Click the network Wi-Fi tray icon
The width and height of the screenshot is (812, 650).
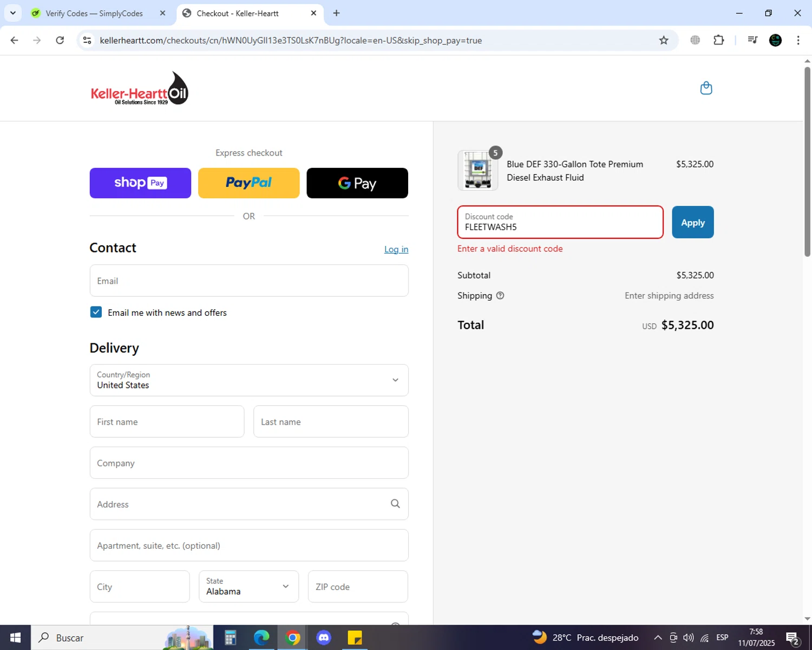click(x=704, y=638)
